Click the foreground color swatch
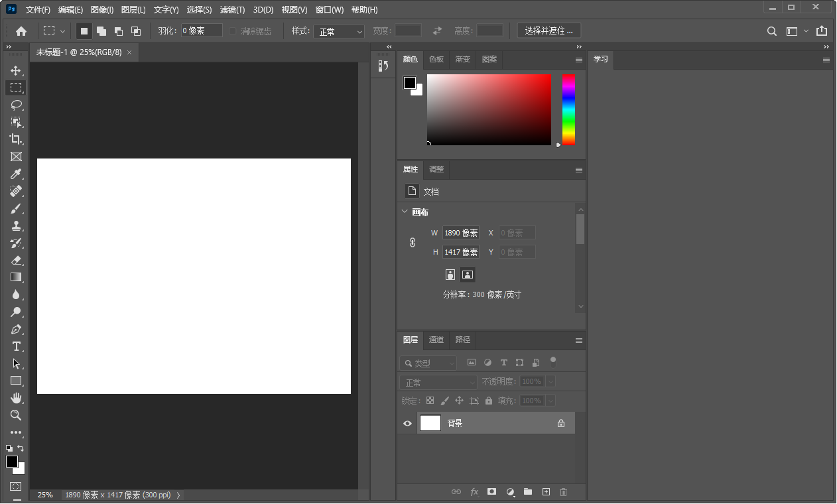Viewport: 837px width, 504px height. 11,463
